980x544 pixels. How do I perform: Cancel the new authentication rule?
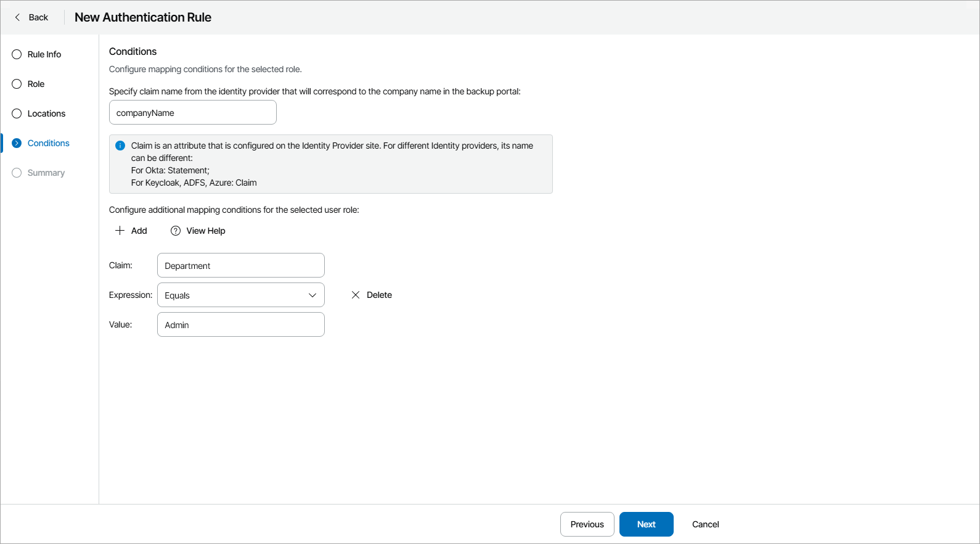pyautogui.click(x=705, y=524)
